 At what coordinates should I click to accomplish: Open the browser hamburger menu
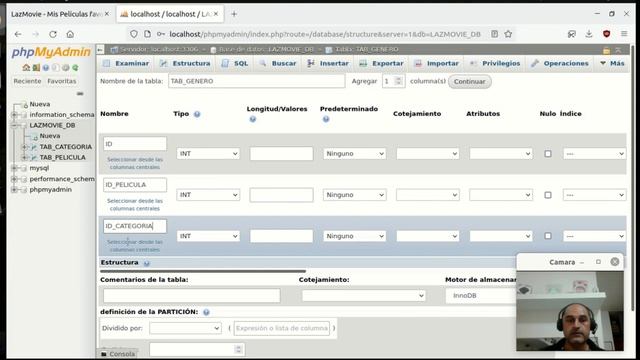(x=624, y=34)
